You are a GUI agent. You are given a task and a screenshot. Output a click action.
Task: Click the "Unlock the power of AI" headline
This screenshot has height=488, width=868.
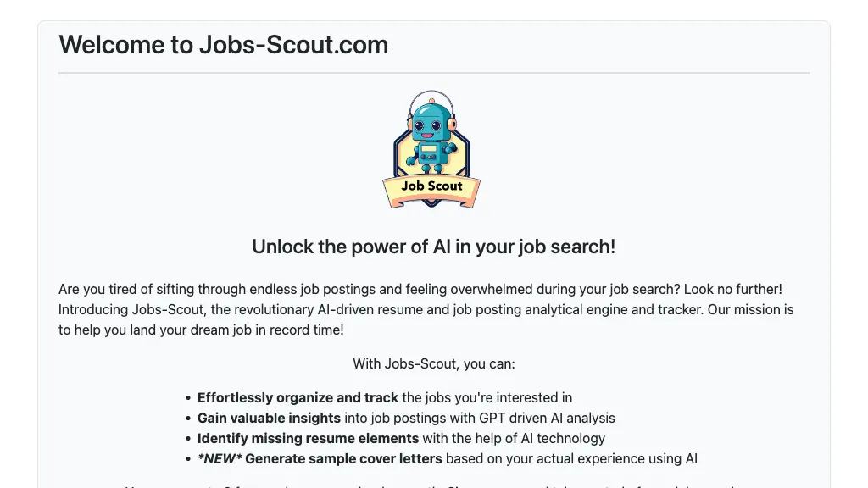tap(433, 247)
